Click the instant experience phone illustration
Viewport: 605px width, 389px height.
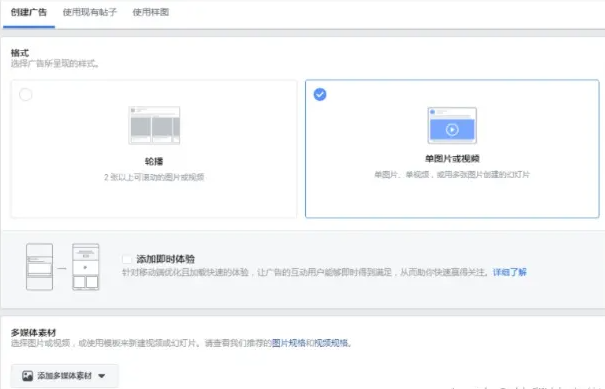pos(63,267)
